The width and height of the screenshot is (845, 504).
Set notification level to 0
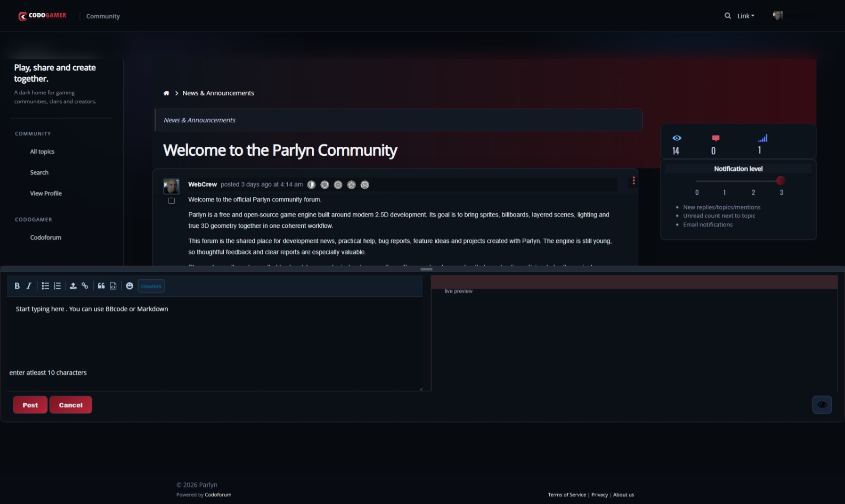697,192
